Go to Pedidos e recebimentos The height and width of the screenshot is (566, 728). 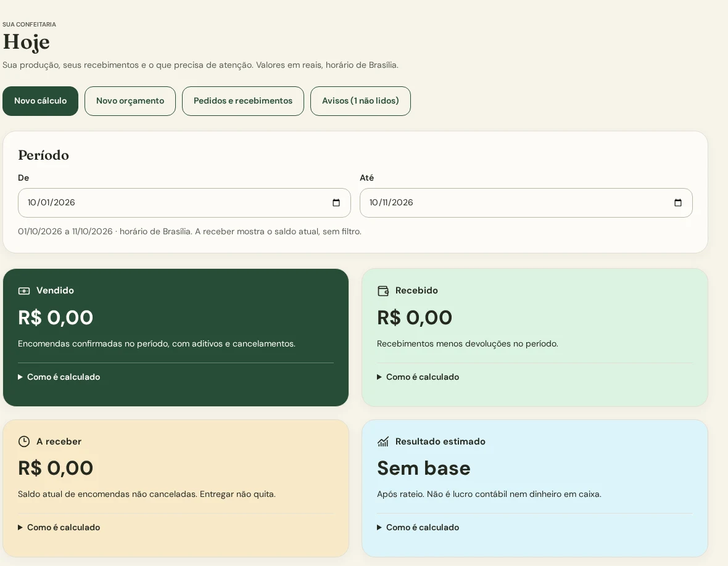tap(243, 101)
